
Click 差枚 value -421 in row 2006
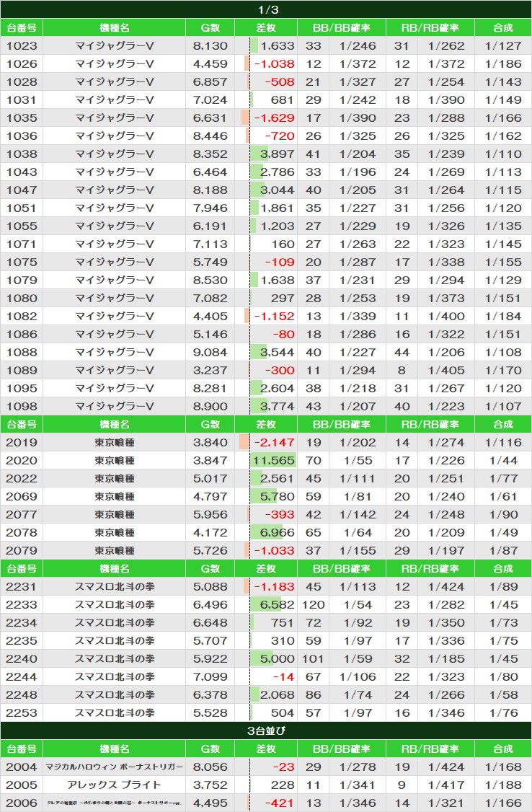point(280,803)
